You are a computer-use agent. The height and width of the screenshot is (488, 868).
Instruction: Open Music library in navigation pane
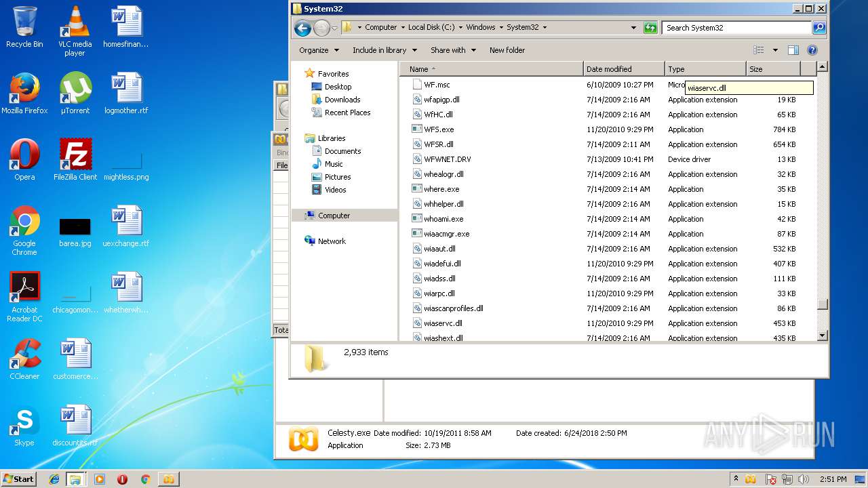click(x=334, y=164)
